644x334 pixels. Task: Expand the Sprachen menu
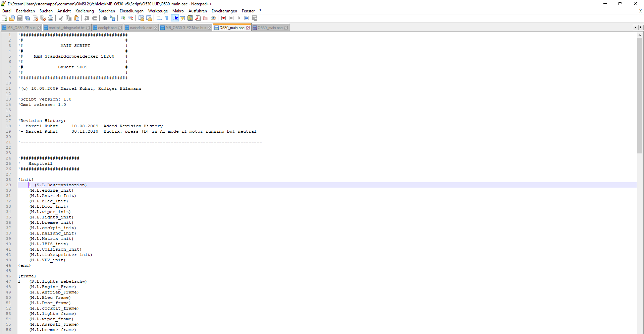coord(107,11)
